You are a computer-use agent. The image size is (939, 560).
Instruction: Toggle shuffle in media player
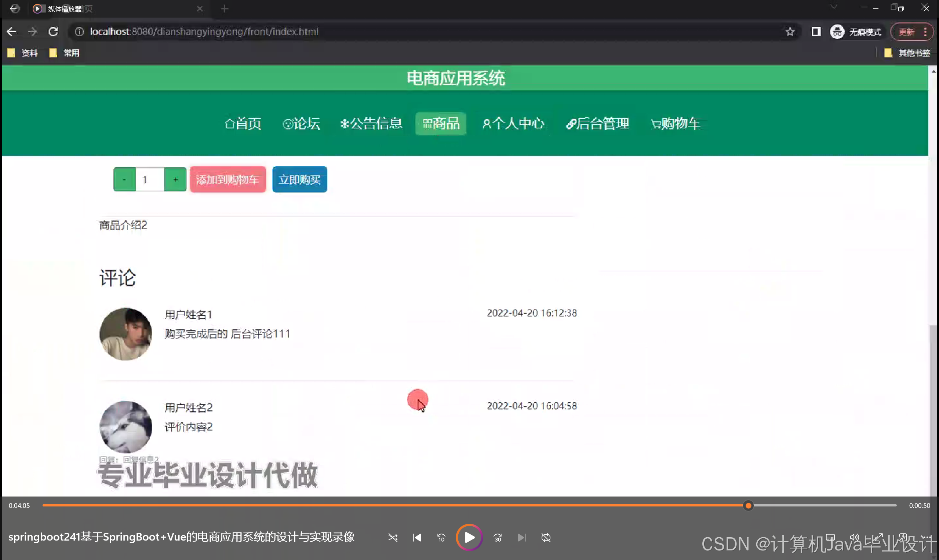393,537
